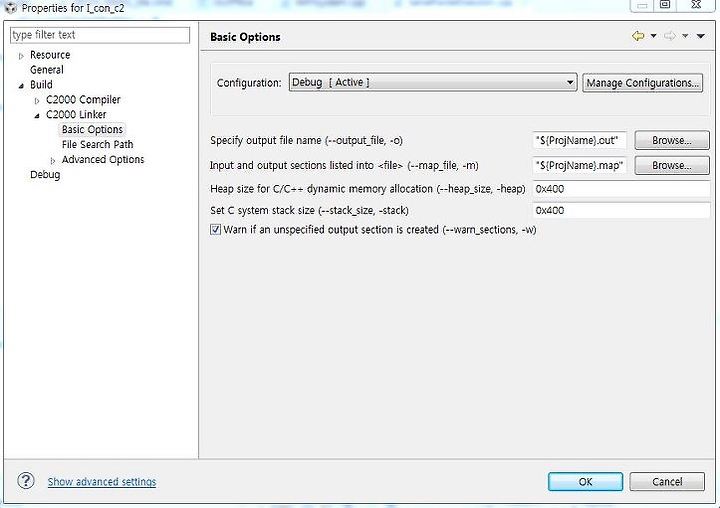Focus the type filter text field

pyautogui.click(x=100, y=35)
